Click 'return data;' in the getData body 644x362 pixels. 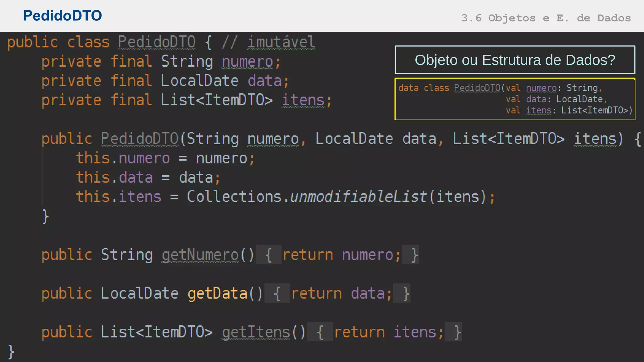coord(341,293)
